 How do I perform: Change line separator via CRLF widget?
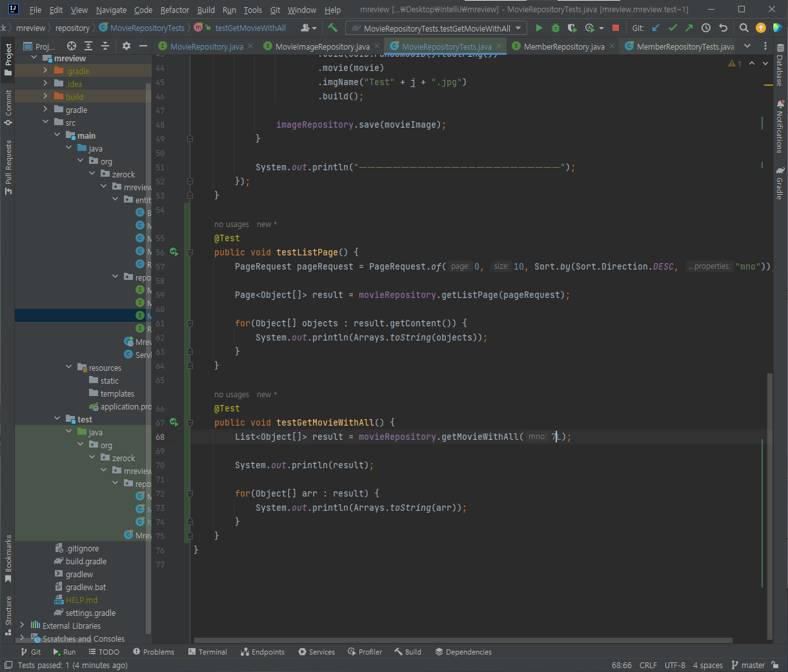(648, 665)
